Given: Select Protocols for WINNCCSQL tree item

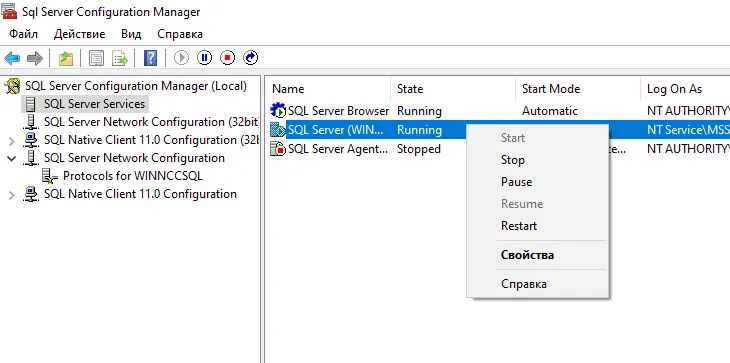Looking at the screenshot, I should [133, 176].
